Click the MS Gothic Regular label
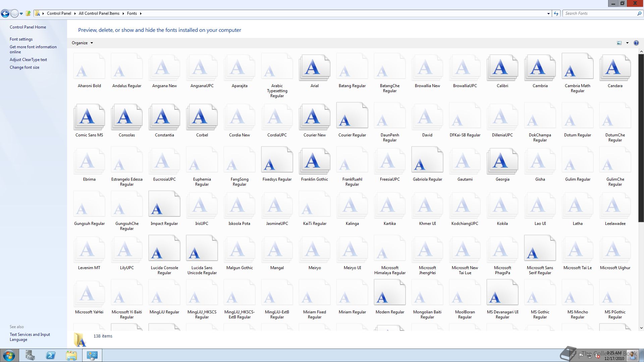 click(x=540, y=314)
